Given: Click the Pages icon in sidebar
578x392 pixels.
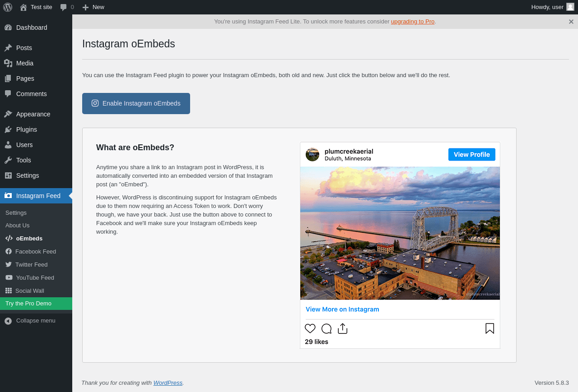Looking at the screenshot, I should (8, 78).
